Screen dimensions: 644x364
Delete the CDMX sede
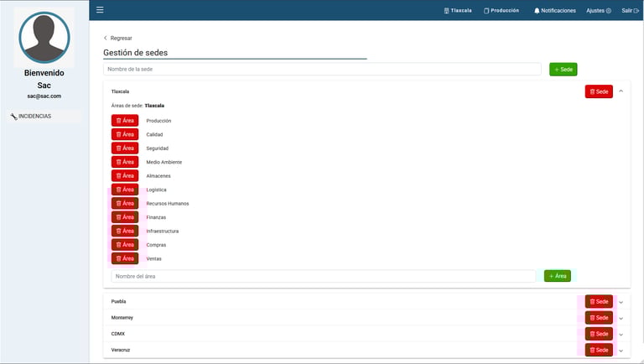pos(599,334)
